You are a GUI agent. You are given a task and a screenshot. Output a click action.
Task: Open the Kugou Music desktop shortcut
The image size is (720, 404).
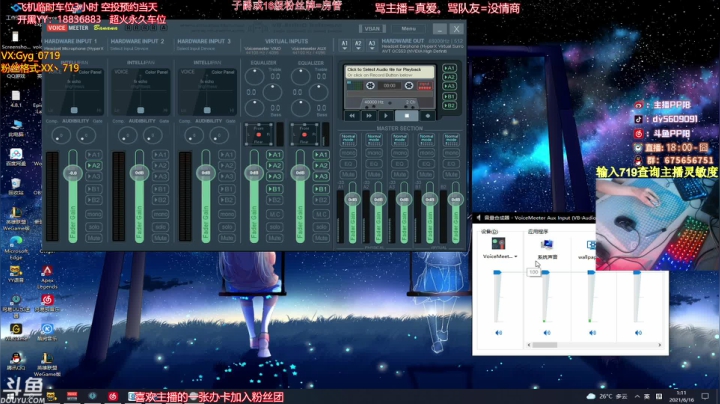pos(47,331)
